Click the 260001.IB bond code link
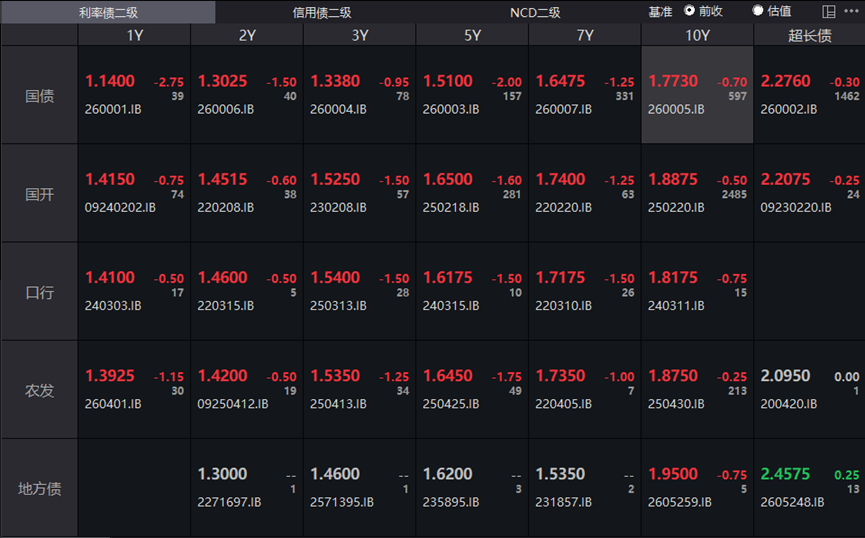The height and width of the screenshot is (538, 865). pyautogui.click(x=113, y=109)
